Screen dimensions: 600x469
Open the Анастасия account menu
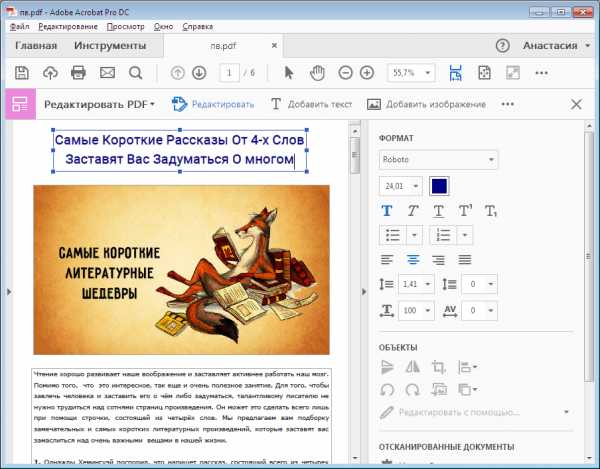point(556,46)
